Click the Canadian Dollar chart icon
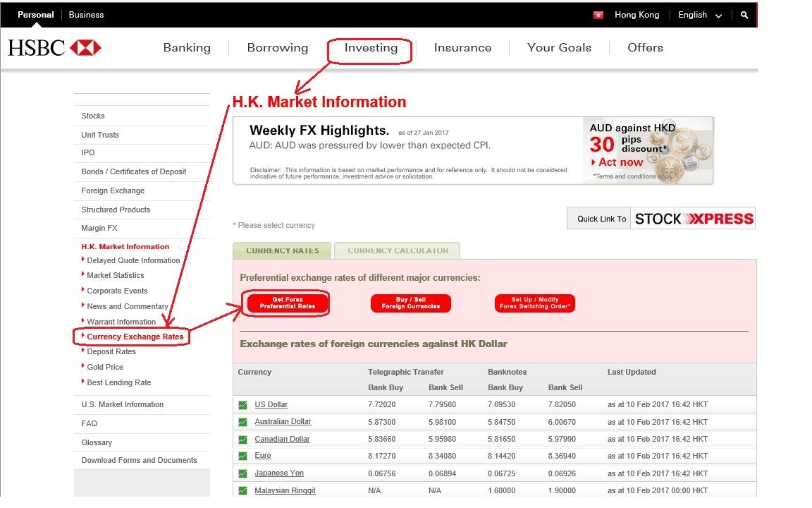The height and width of the screenshot is (508, 812). point(243,440)
